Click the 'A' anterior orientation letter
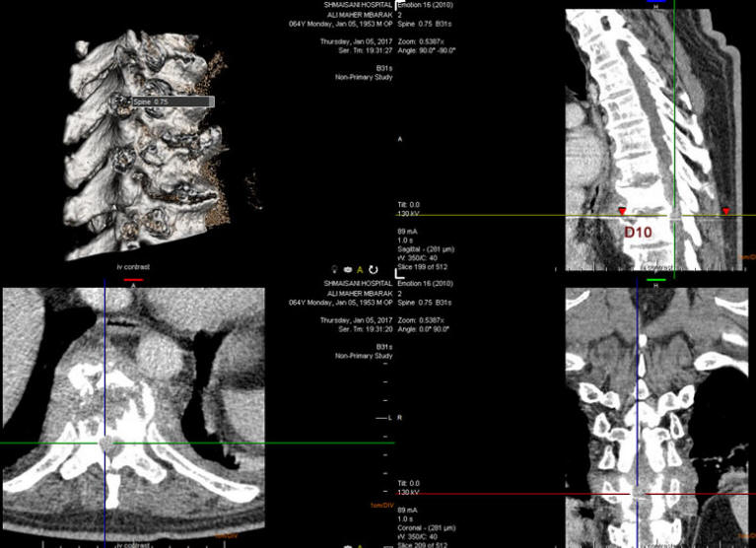Viewport: 756px width, 548px height. point(400,139)
